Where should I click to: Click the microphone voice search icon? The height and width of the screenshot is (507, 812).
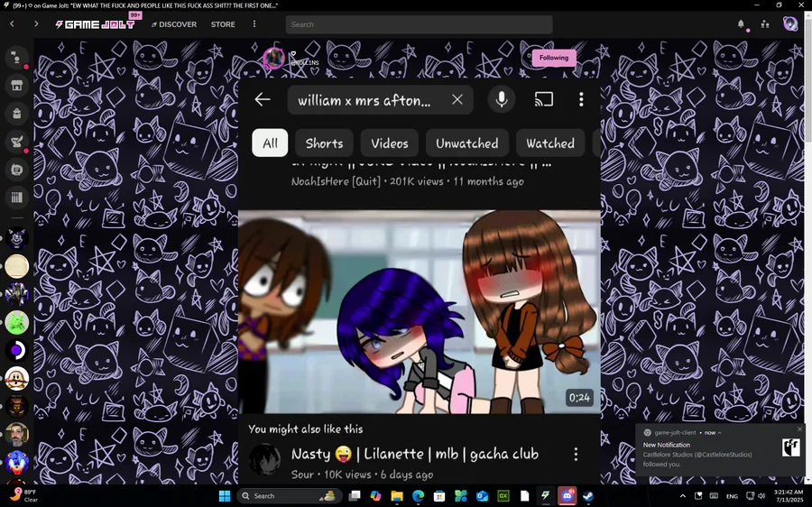click(x=502, y=99)
